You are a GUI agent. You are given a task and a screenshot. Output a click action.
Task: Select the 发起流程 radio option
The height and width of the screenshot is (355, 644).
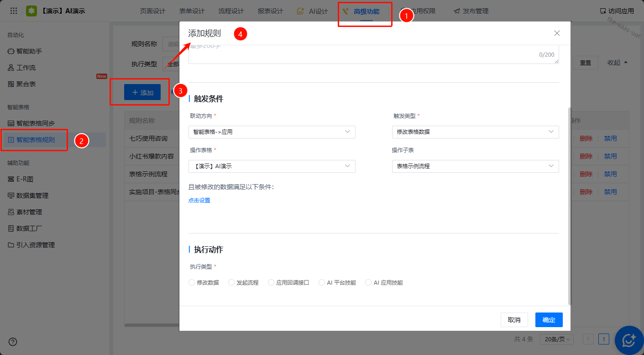231,283
